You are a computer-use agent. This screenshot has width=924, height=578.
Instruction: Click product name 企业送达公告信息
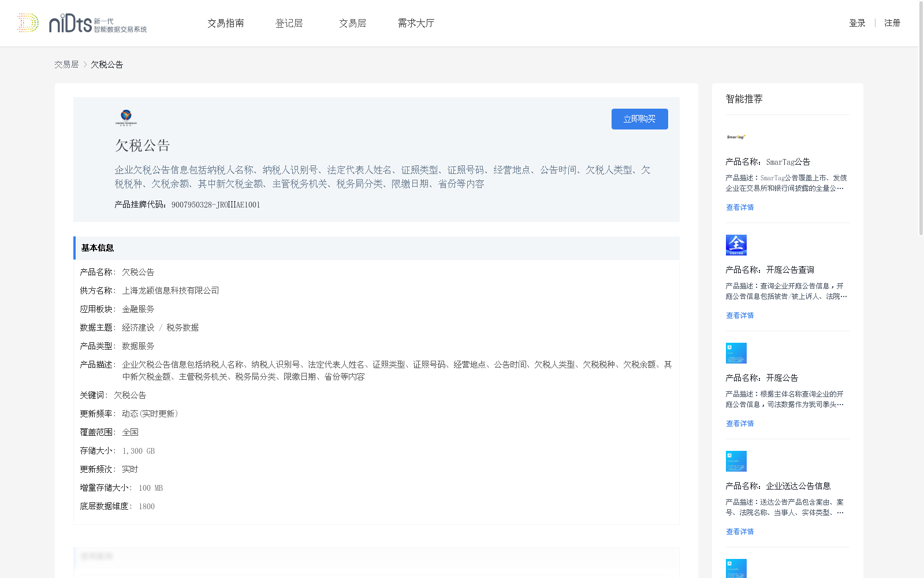tap(798, 486)
